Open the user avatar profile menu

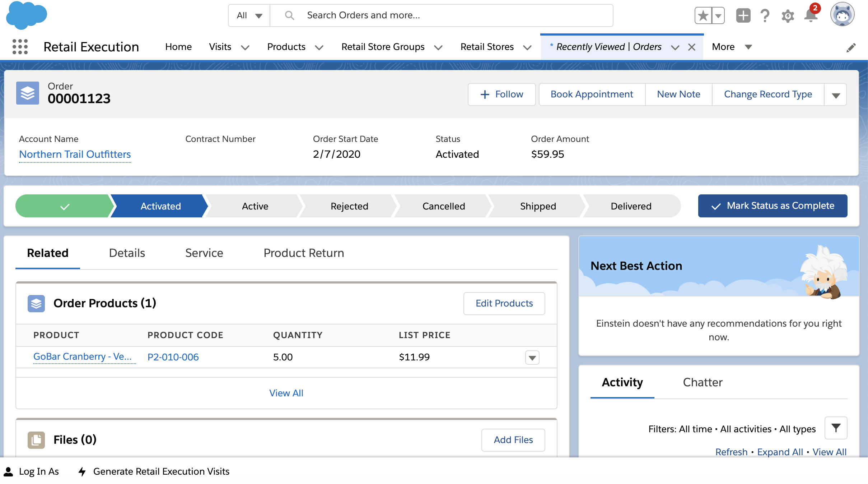tap(842, 15)
